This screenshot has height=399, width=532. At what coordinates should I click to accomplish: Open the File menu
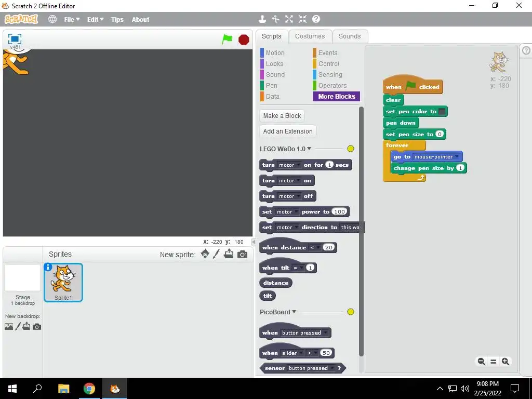pyautogui.click(x=72, y=20)
